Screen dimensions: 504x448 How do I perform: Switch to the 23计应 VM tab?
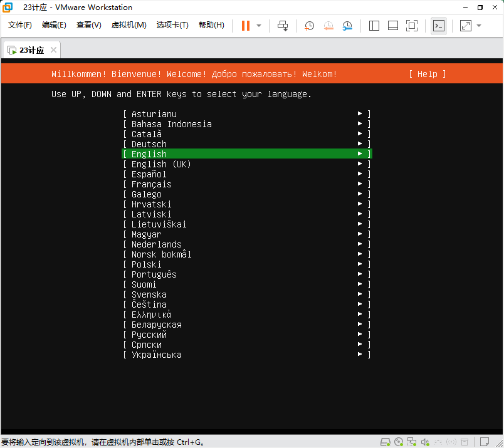point(31,50)
